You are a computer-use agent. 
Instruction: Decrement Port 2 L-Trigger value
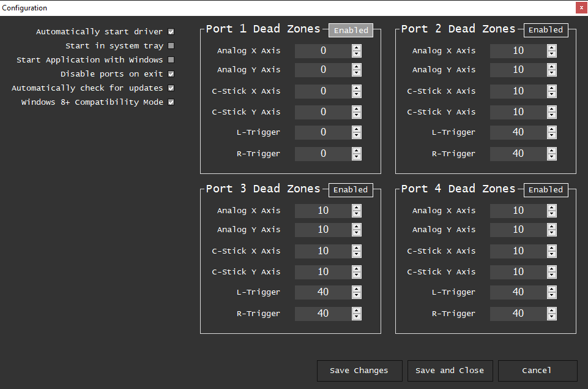(x=551, y=135)
